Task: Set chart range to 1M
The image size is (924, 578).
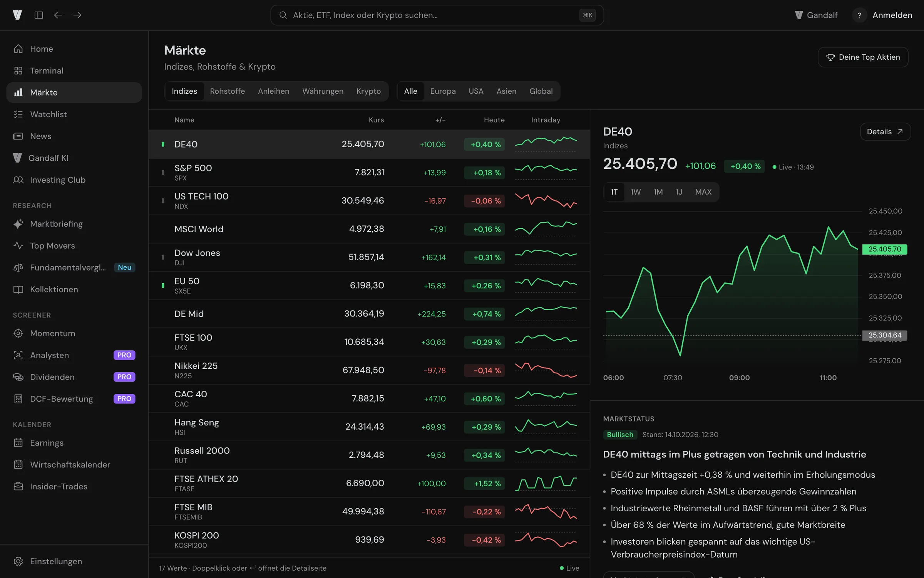Action: [x=658, y=192]
